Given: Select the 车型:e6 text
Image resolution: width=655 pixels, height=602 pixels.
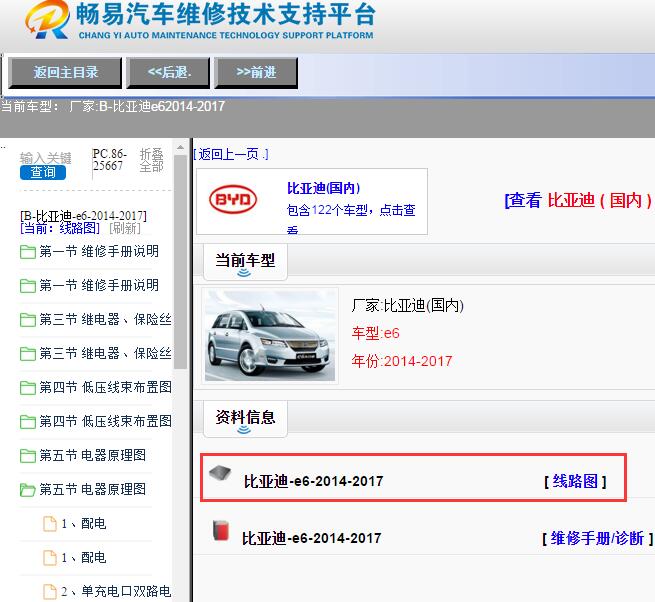Looking at the screenshot, I should [376, 333].
